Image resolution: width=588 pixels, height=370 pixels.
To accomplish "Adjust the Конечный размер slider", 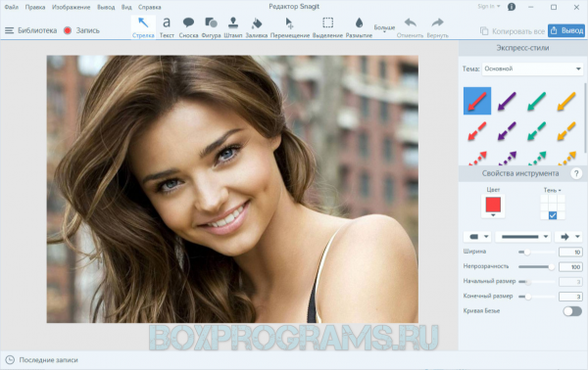I will (537, 297).
